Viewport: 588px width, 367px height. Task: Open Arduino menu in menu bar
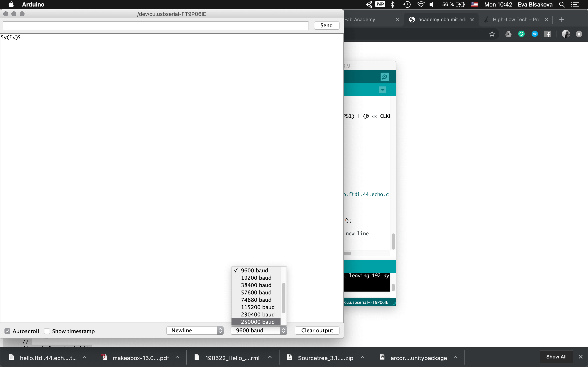pos(33,5)
